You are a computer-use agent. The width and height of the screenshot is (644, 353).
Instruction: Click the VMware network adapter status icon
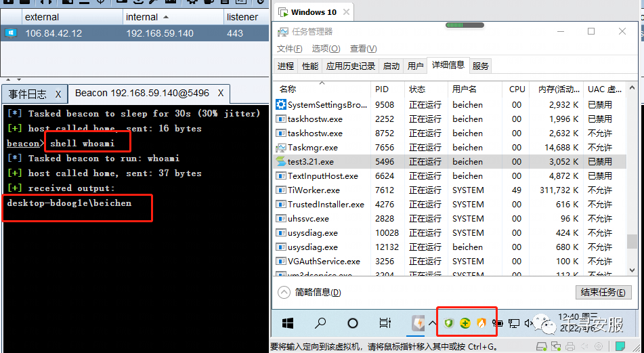tap(556, 346)
